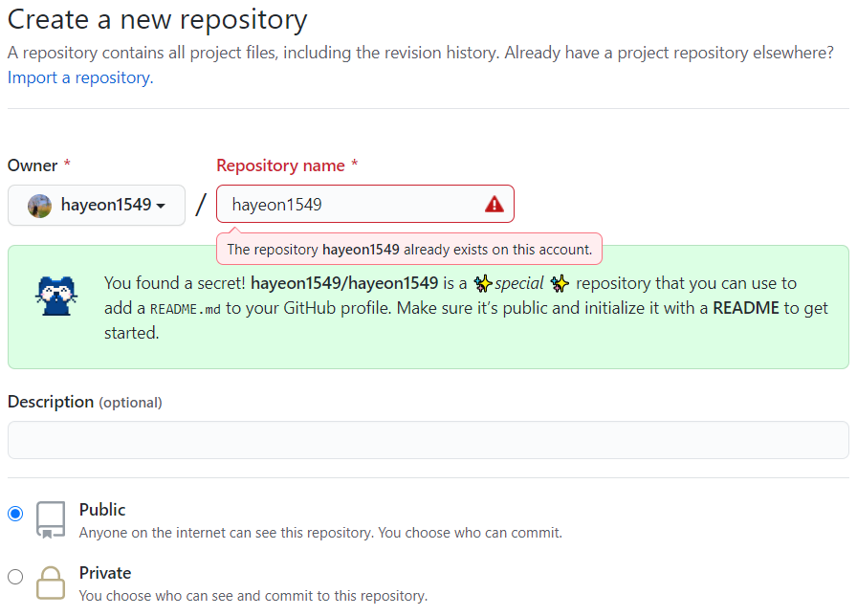Viewport: 857px width, 616px height.
Task: Select the Public visibility radio button
Action: [15, 514]
